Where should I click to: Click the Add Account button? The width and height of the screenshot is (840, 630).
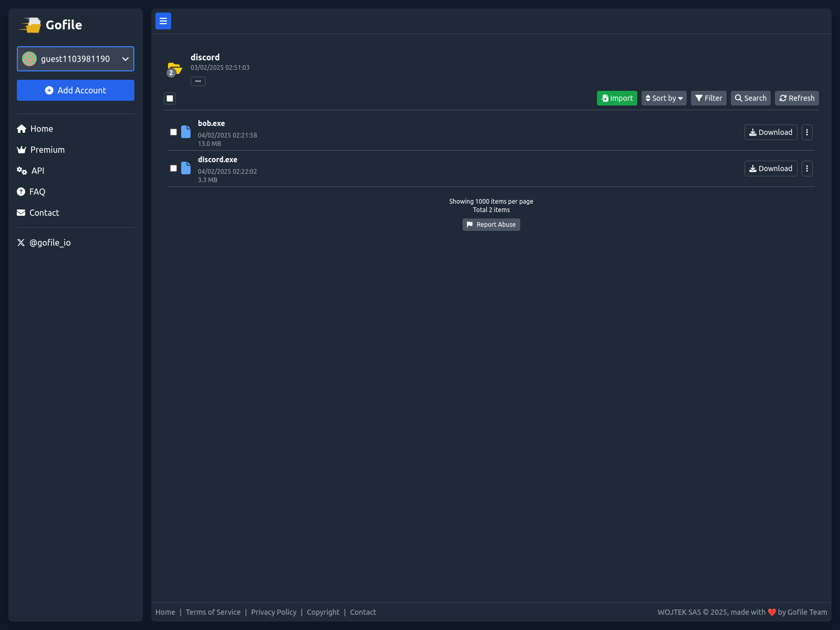[76, 90]
